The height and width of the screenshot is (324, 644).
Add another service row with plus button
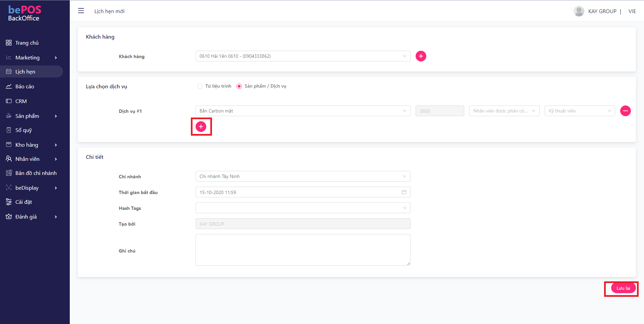coord(201,127)
